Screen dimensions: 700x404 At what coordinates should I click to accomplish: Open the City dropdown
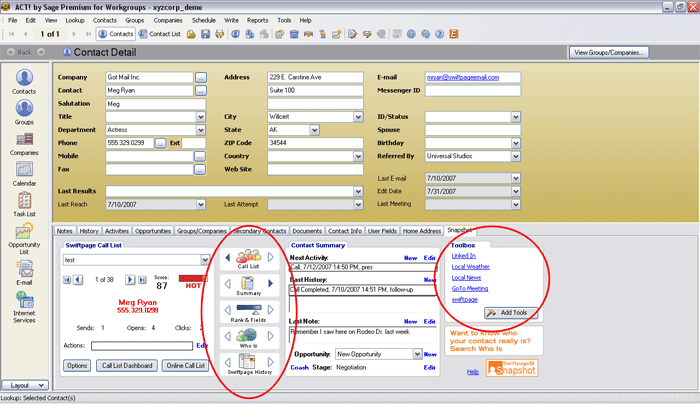pyautogui.click(x=358, y=117)
